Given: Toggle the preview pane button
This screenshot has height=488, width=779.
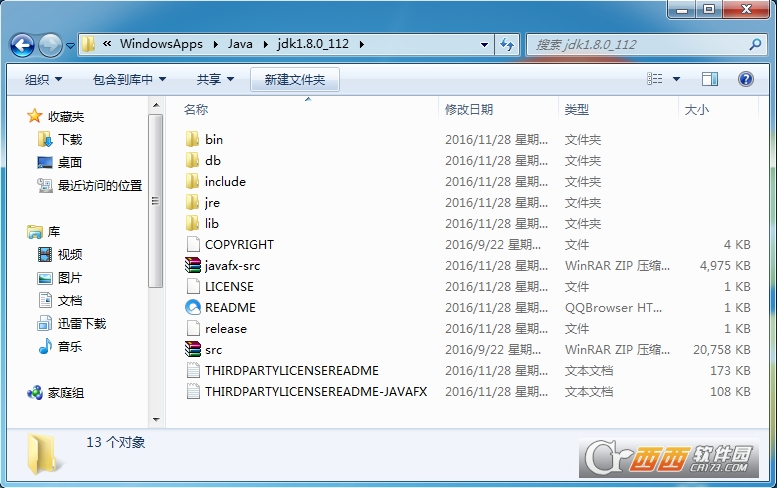Looking at the screenshot, I should tap(709, 79).
